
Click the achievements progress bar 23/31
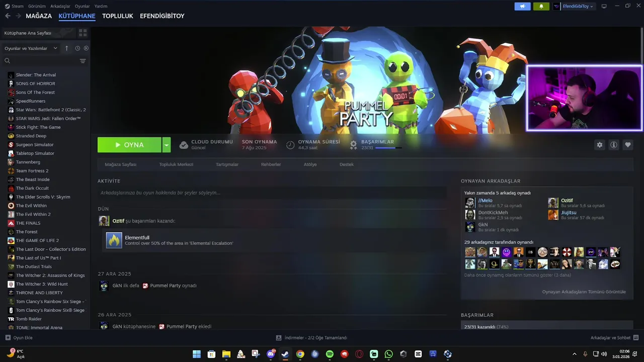388,148
